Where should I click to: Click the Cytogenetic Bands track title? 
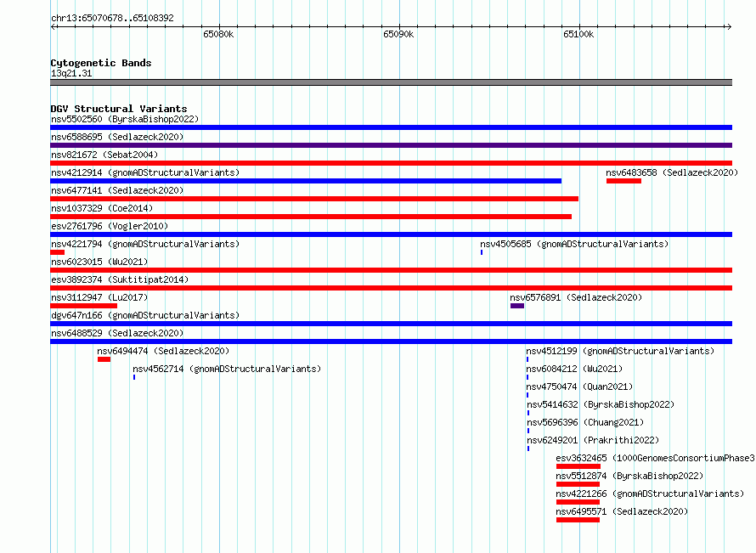[x=101, y=63]
